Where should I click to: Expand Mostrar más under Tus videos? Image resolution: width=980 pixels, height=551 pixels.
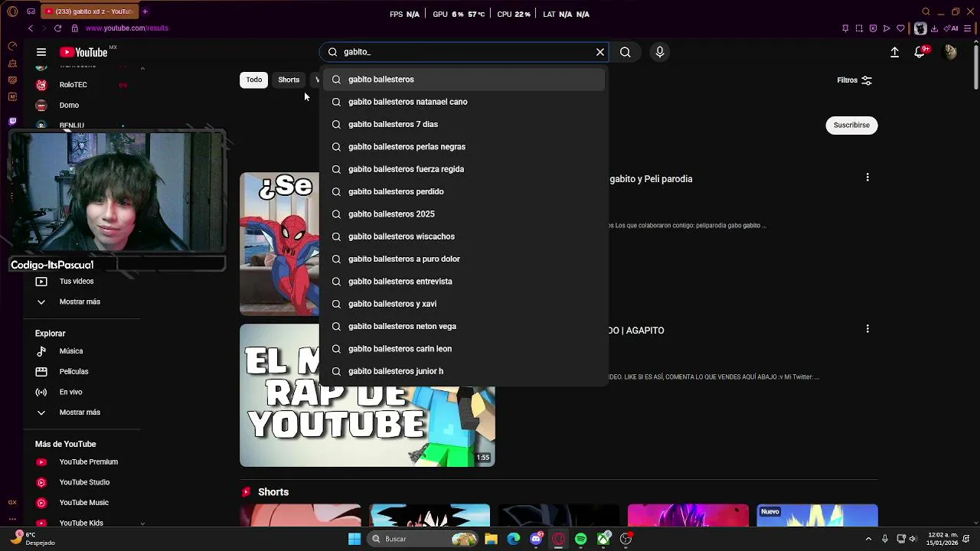80,302
